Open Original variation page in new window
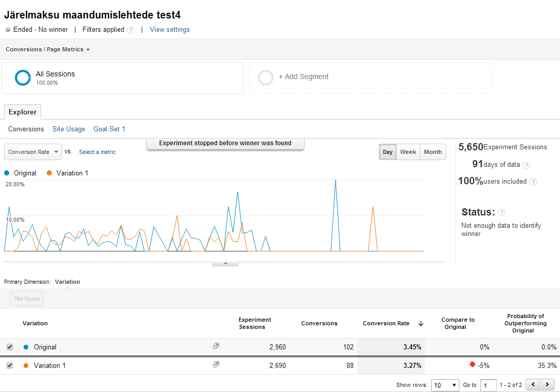The image size is (560, 392). click(x=216, y=346)
